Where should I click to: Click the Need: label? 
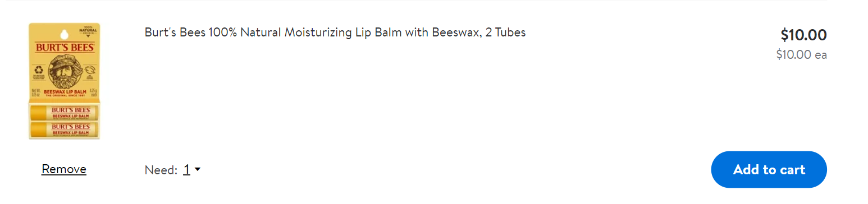[161, 170]
